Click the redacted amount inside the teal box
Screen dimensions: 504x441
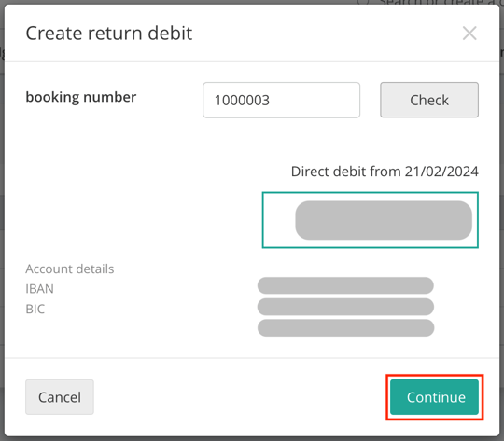pos(384,220)
